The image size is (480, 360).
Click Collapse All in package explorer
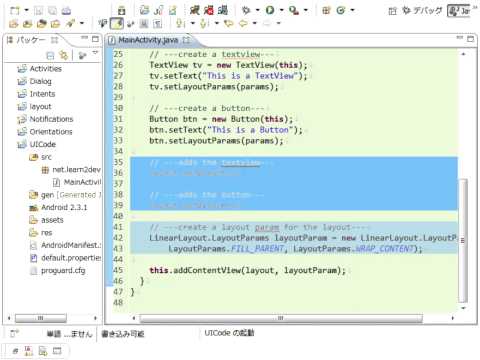[50, 55]
